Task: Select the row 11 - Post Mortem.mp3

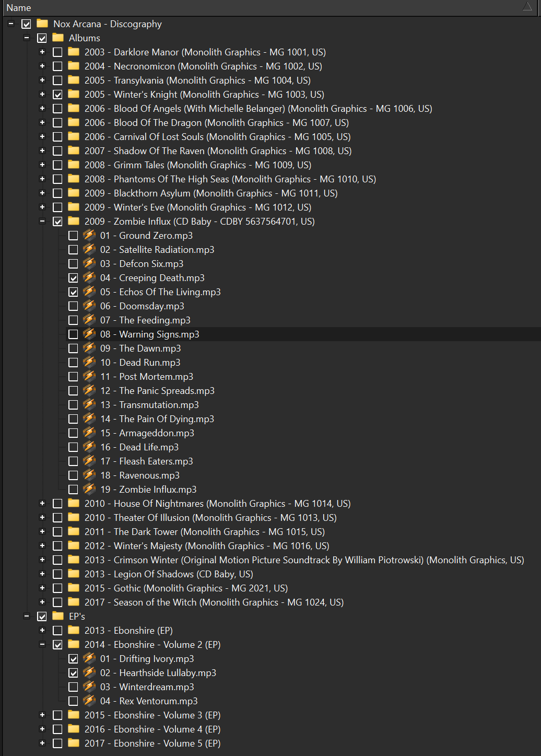Action: 147,376
